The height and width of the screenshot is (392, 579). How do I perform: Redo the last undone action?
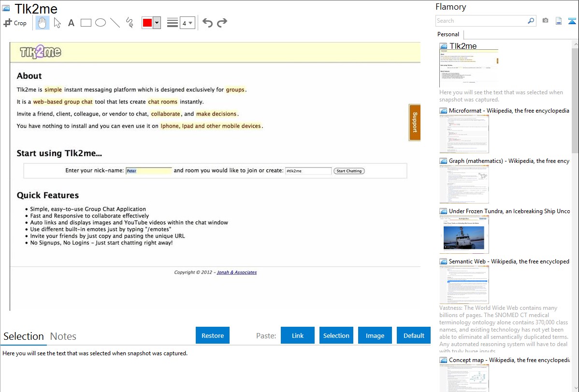(222, 23)
